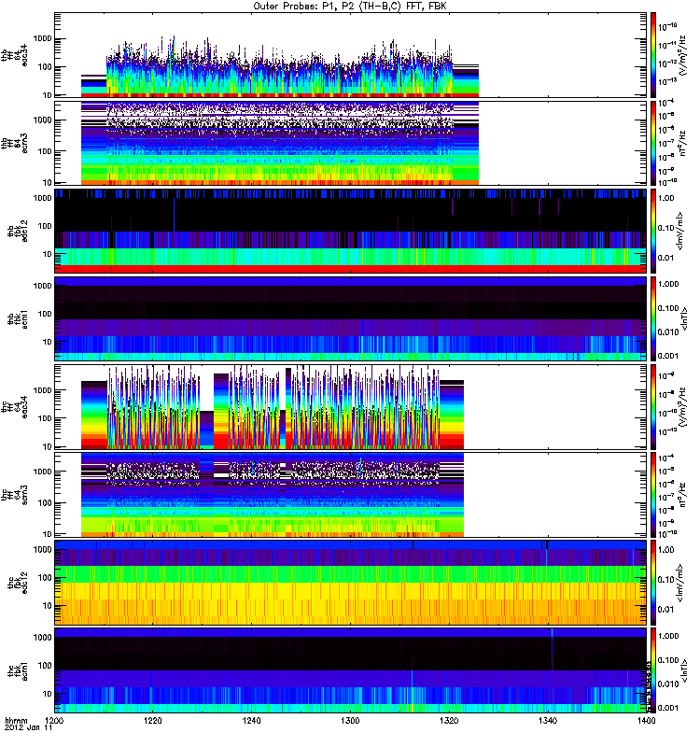This screenshot has height=747, width=700.
Task: Click the '10' y-axis tick of thc scm3
Action: (48, 534)
